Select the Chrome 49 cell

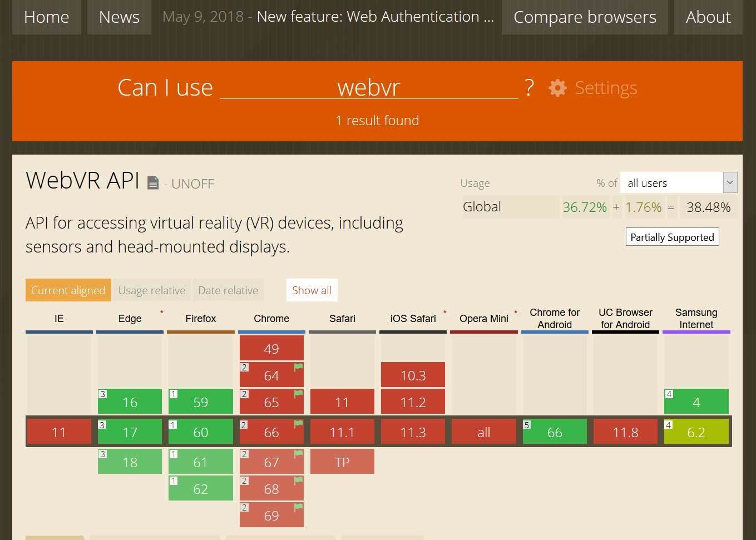pyautogui.click(x=271, y=349)
